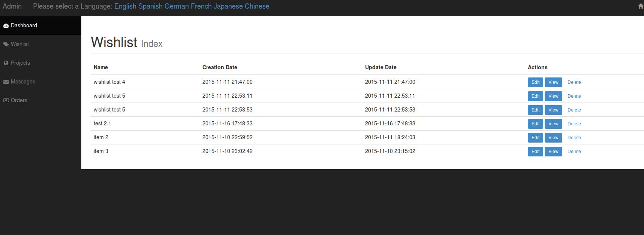The image size is (644, 235).
Task: Delete wishlist test 5 created 22:53:11
Action: [x=574, y=96]
